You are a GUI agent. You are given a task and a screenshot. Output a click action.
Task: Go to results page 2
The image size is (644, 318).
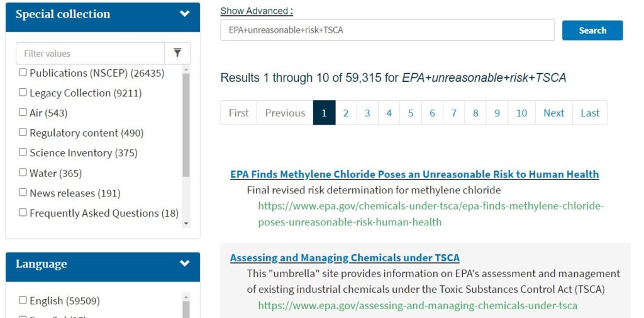point(346,113)
